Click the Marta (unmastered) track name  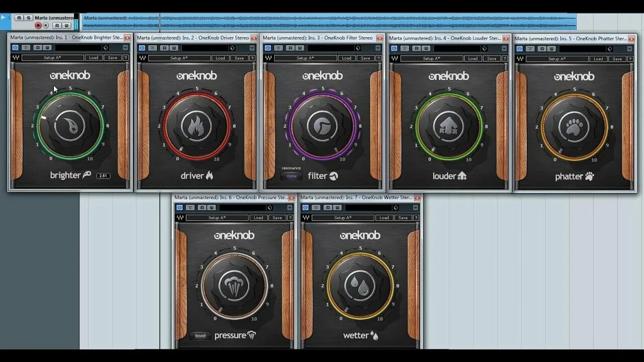pos(54,18)
